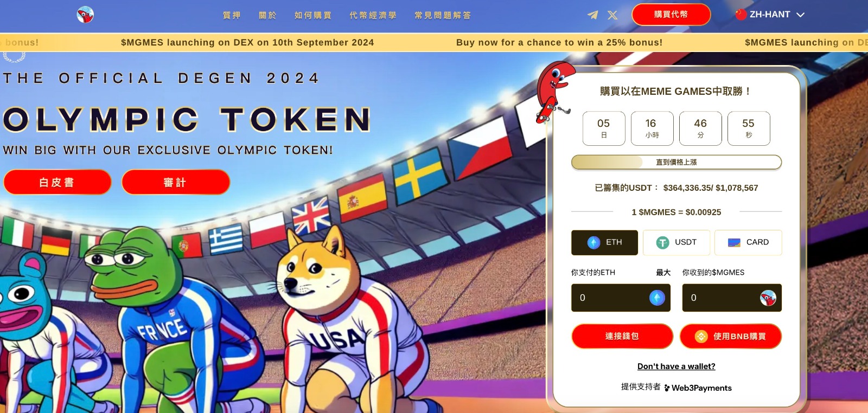
Task: Open the Telegram paper plane icon
Action: 592,15
